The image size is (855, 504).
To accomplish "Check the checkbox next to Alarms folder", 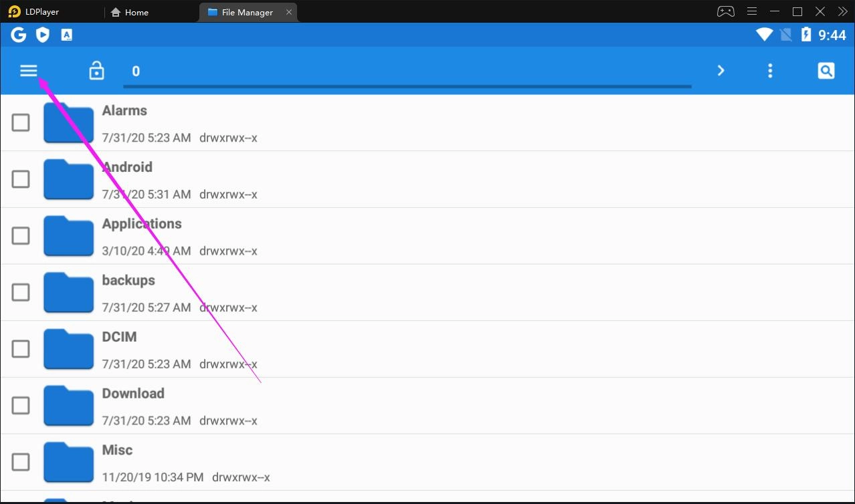I will pos(21,122).
